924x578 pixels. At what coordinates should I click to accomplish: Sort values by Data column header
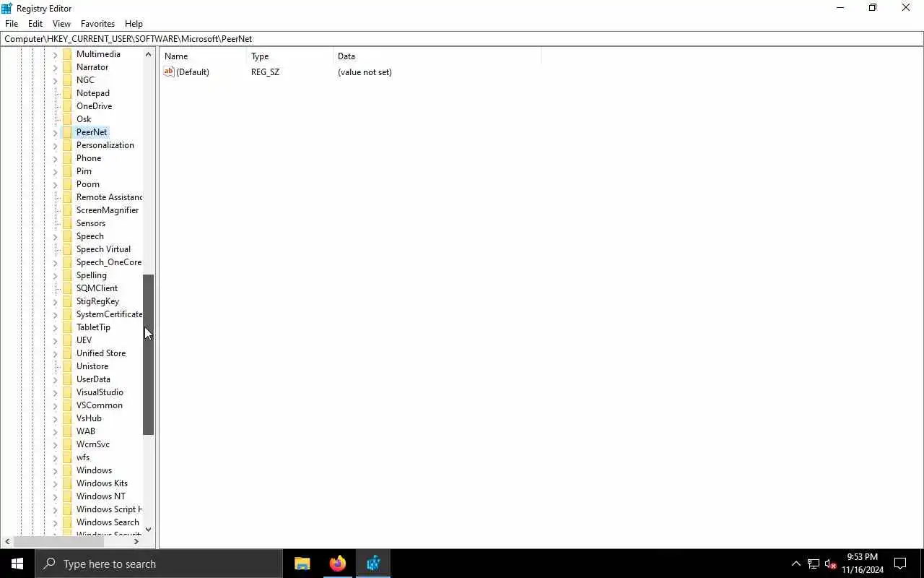click(437, 56)
